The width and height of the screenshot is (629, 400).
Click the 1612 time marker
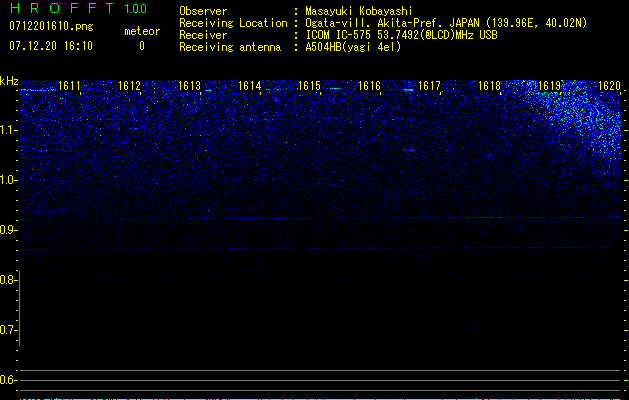coord(129,86)
